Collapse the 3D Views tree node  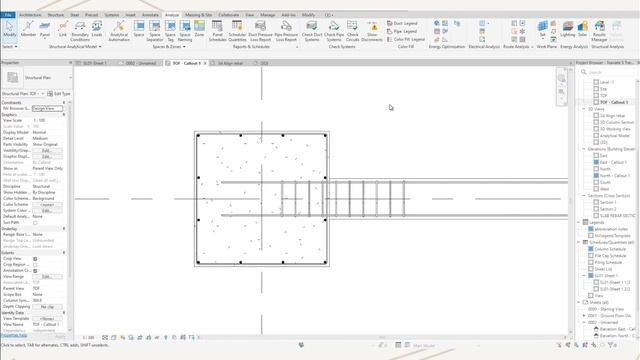coord(584,109)
